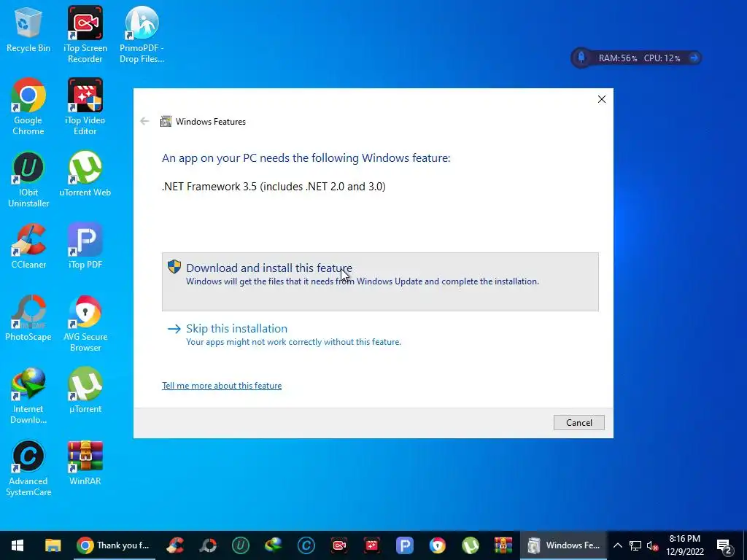The height and width of the screenshot is (560, 747).
Task: Open File Explorer from the taskbar
Action: click(53, 545)
